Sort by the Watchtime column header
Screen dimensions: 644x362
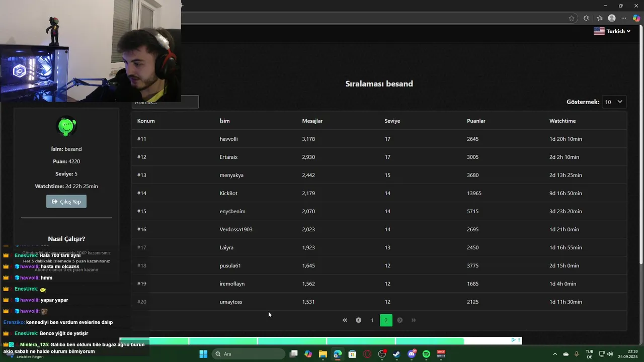[x=562, y=121]
